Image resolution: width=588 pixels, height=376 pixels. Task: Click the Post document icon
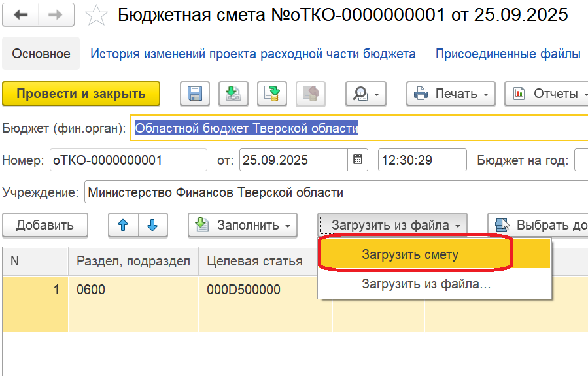272,94
